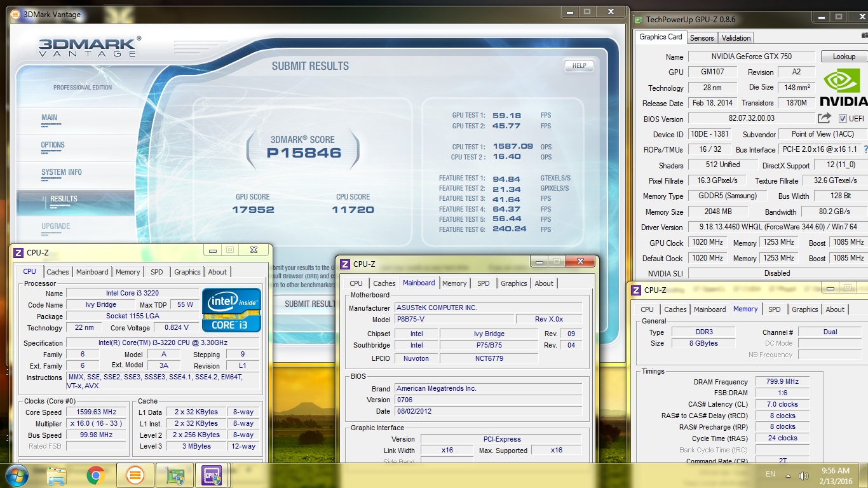
Task: Open SYSTEM INFO in 3DMark Vantage
Action: click(62, 172)
